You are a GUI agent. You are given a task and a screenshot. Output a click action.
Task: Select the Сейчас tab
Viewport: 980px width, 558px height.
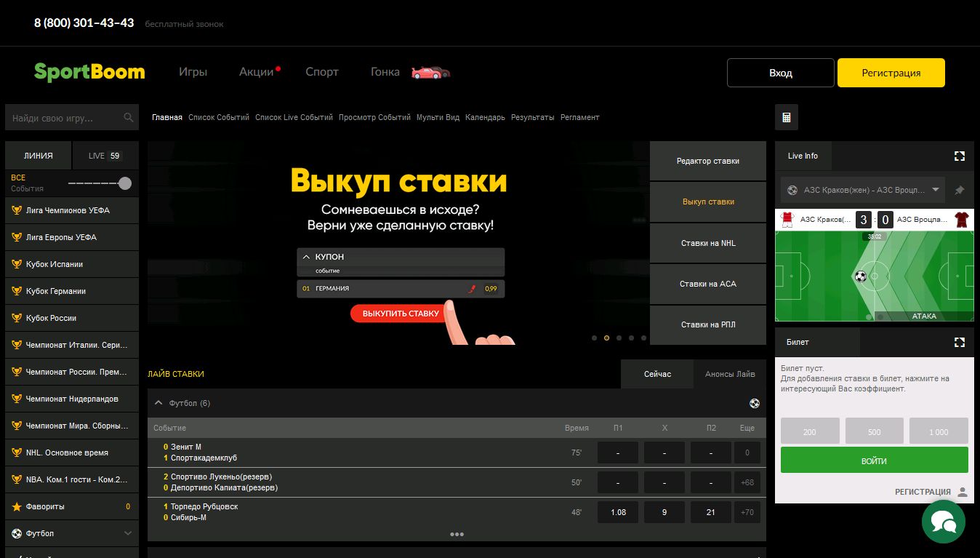click(657, 374)
